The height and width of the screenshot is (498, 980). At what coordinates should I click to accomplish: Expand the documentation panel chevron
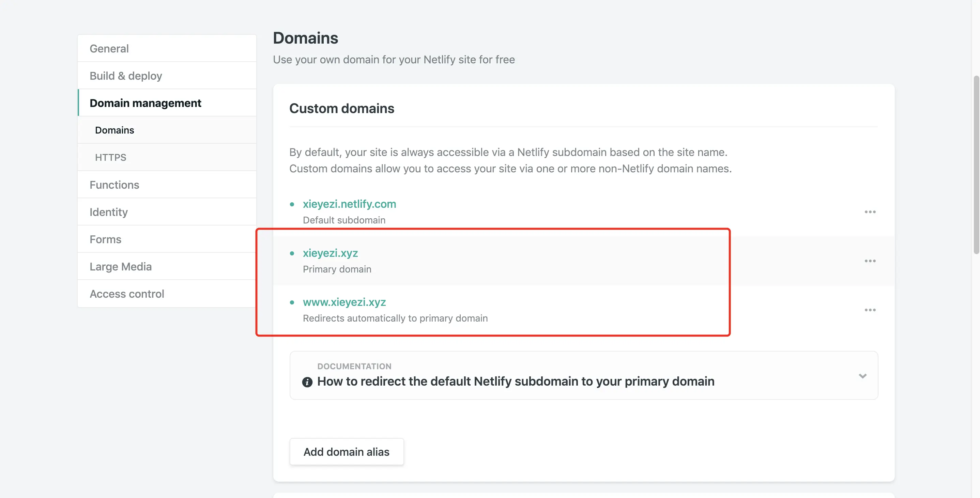click(x=862, y=376)
